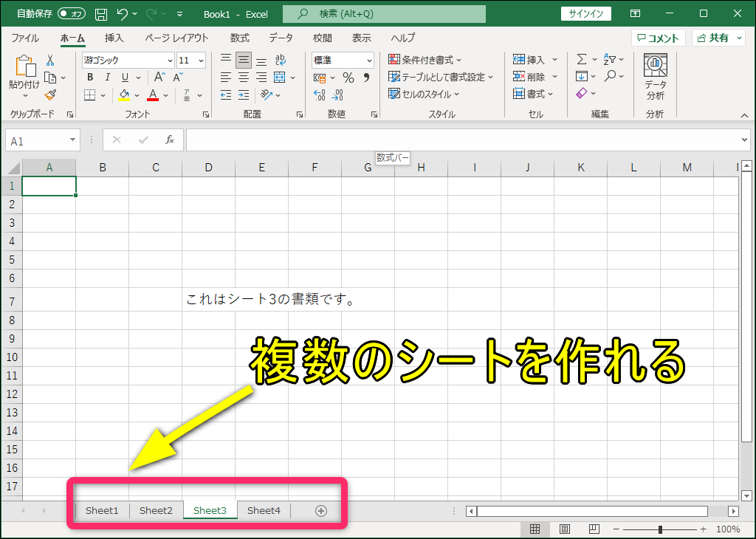
Task: Toggle Bold formatting
Action: point(90,77)
